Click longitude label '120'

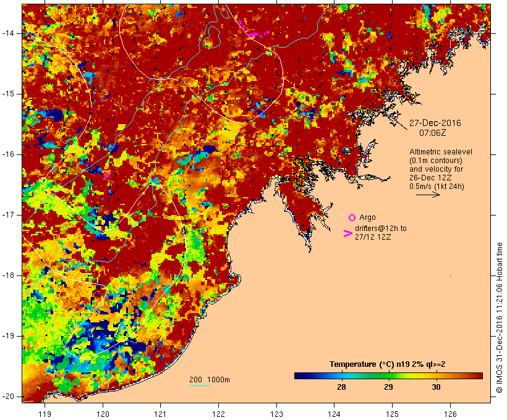(103, 414)
